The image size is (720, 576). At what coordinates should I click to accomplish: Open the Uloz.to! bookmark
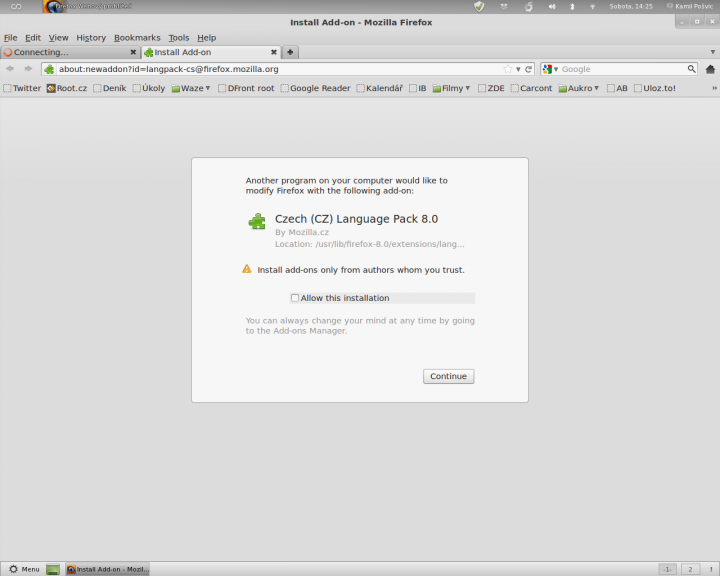point(655,88)
